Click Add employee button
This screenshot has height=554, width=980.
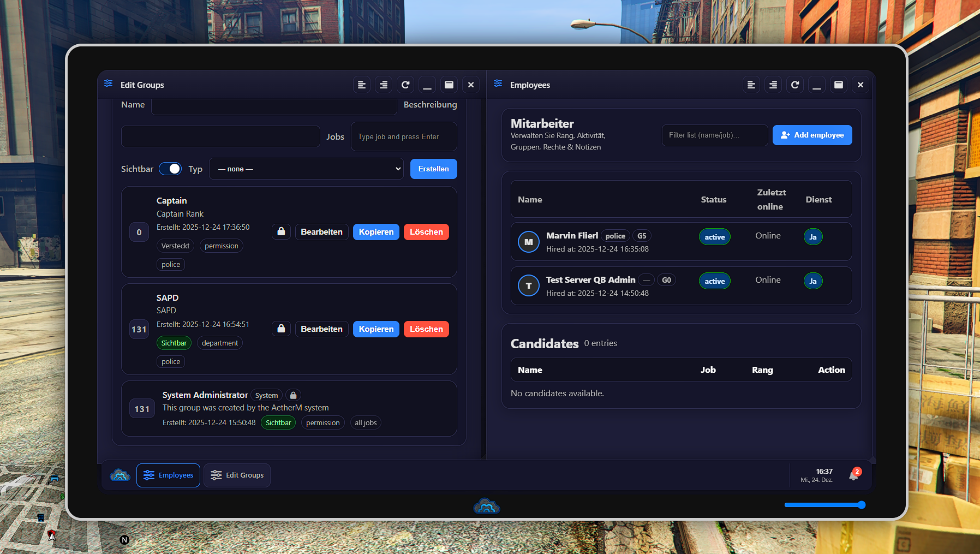pos(812,135)
